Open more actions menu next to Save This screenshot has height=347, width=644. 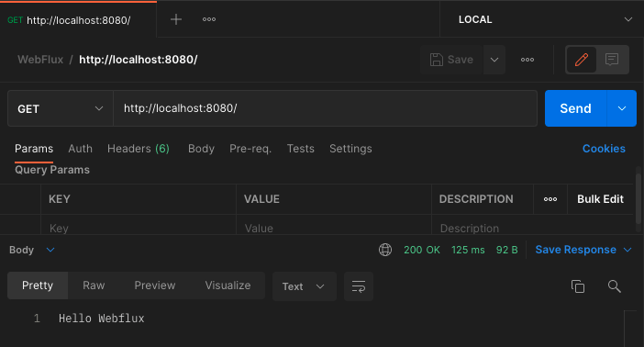(527, 60)
